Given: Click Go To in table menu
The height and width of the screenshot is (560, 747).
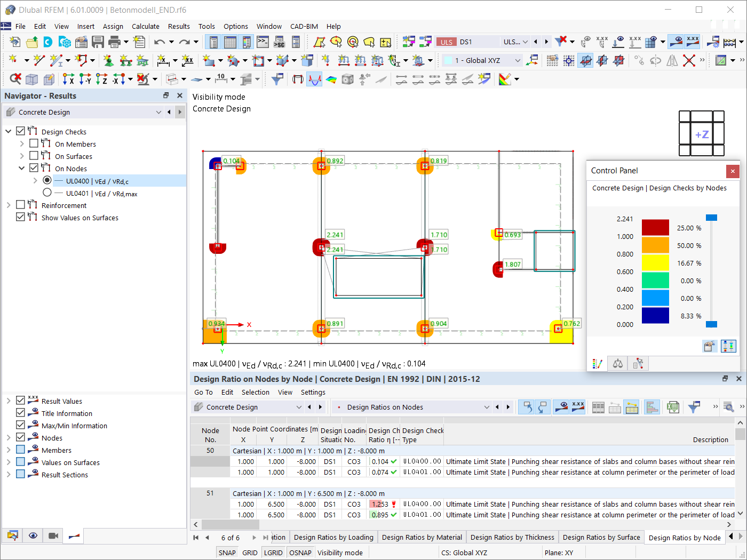Looking at the screenshot, I should pos(203,392).
